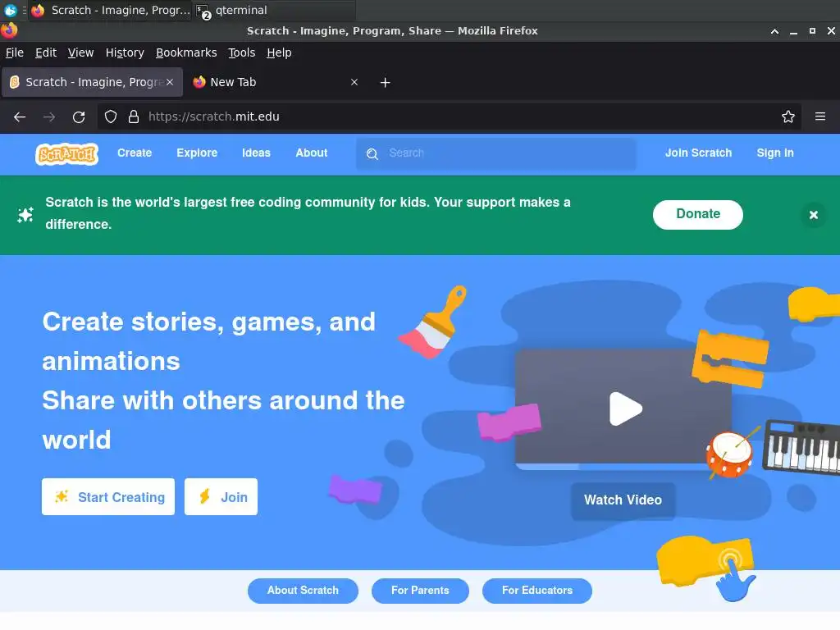840x630 pixels.
Task: Click the Watch Video button
Action: (x=623, y=500)
